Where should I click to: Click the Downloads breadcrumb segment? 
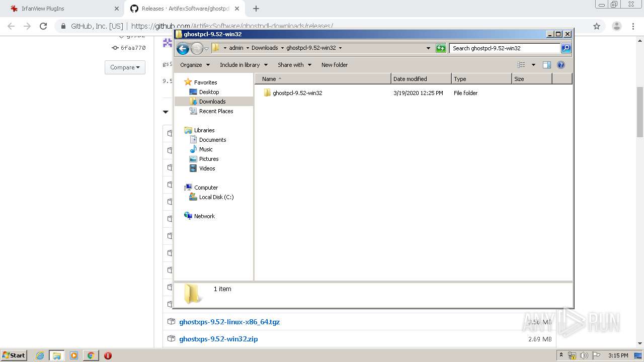265,48
